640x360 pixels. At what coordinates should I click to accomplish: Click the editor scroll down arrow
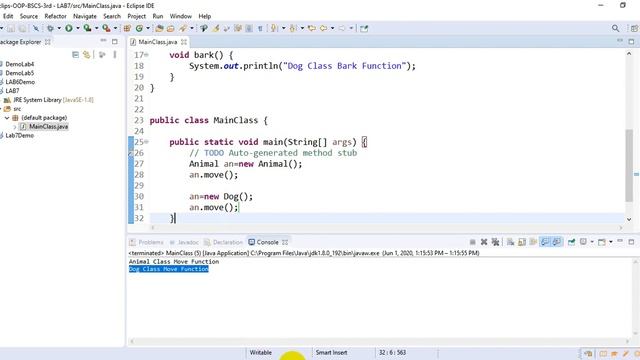629,219
